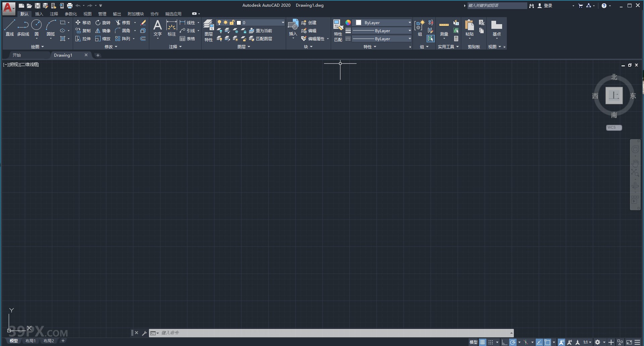Screen dimensions: 644x346
Task: Click the Stretch (拉伸) tool
Action: click(83, 39)
